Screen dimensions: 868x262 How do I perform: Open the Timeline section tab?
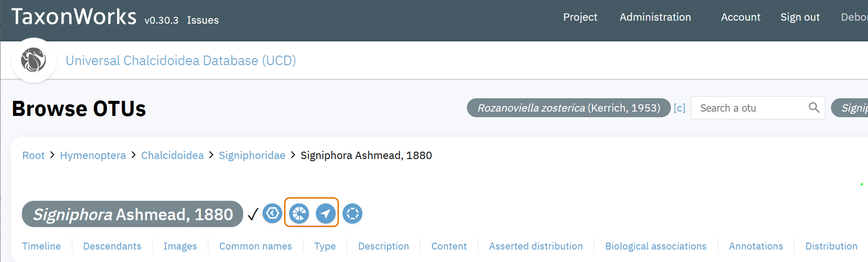(41, 246)
